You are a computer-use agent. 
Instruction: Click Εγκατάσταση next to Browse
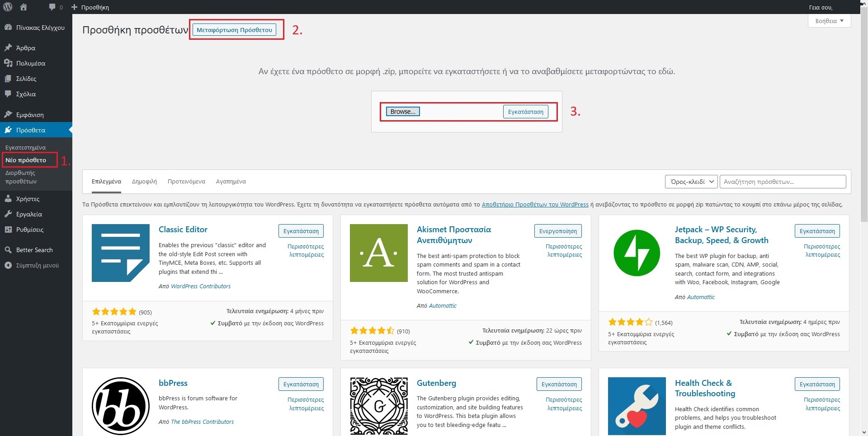tap(525, 112)
